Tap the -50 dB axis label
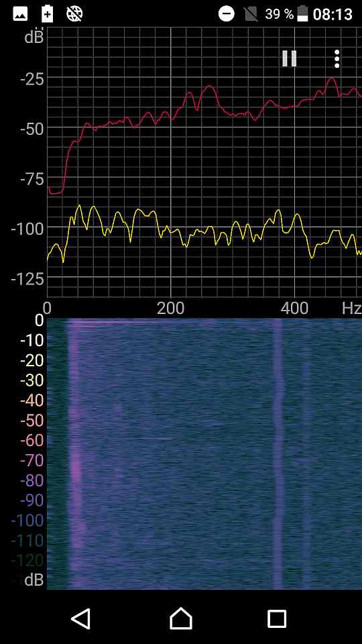 click(x=32, y=129)
